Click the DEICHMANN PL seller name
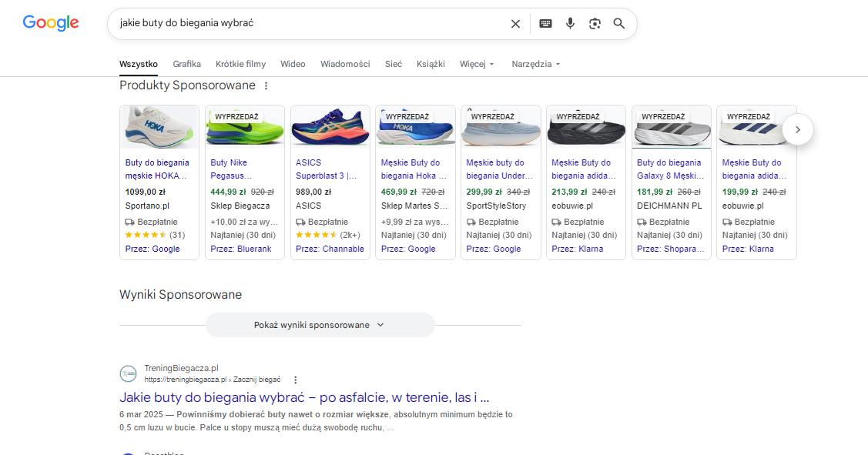Image resolution: width=868 pixels, height=455 pixels. (x=669, y=206)
